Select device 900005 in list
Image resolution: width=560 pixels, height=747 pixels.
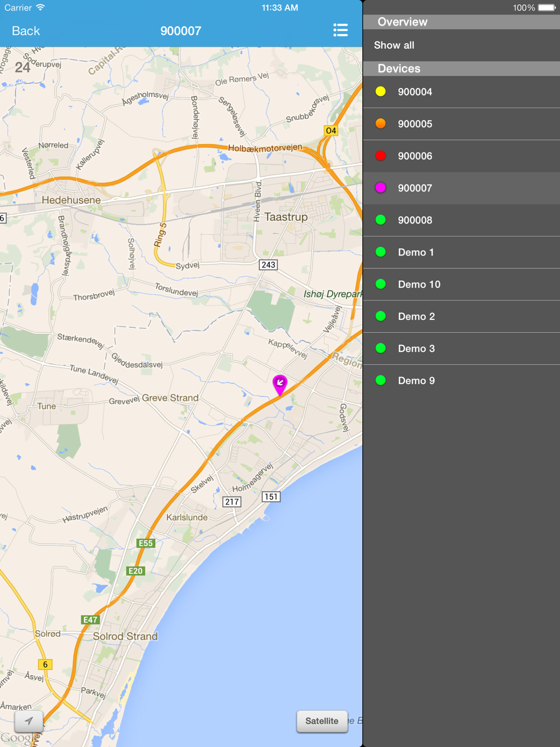click(x=461, y=124)
